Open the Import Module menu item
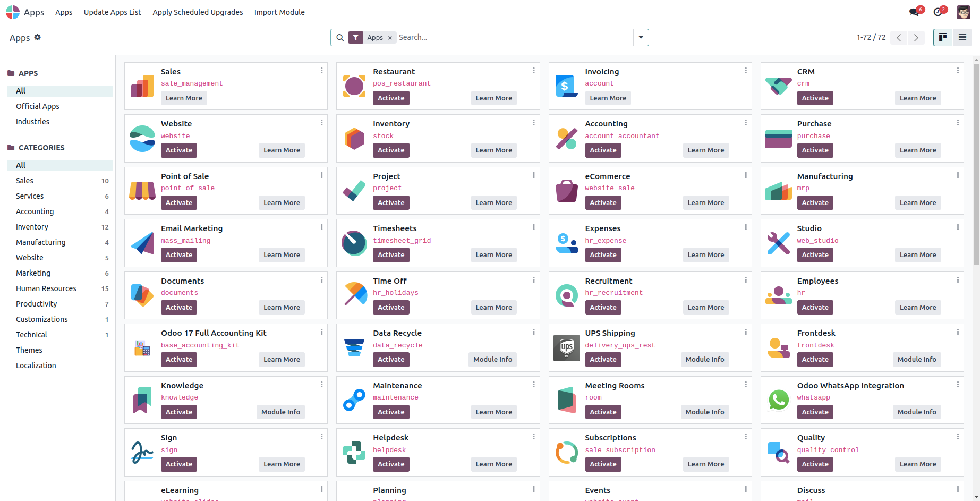This screenshot has height=501, width=980. [279, 12]
